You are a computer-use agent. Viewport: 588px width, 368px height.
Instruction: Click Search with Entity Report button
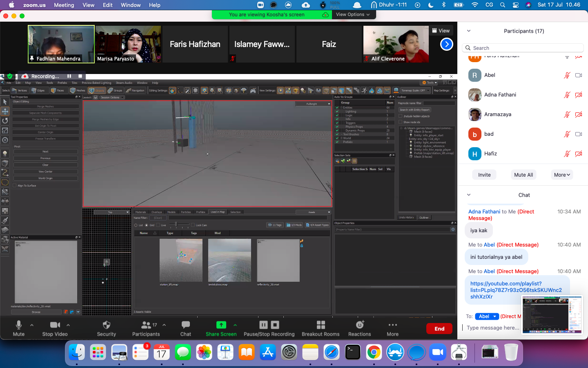tap(414, 110)
